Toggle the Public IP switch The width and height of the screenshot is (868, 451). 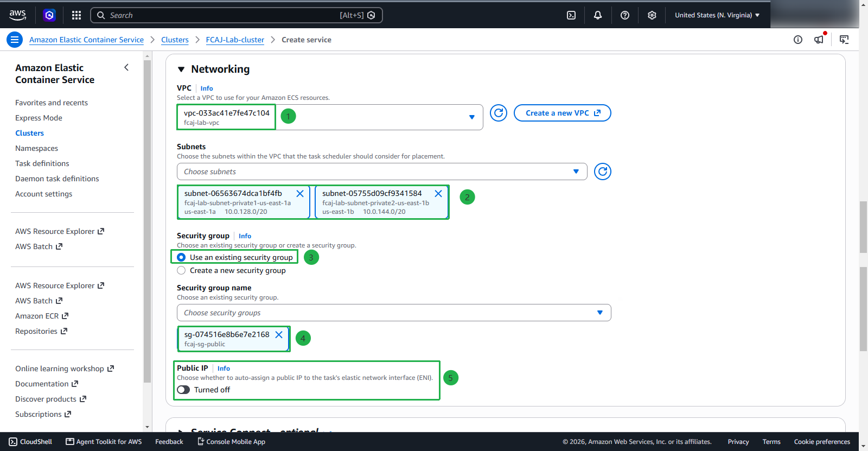(183, 390)
